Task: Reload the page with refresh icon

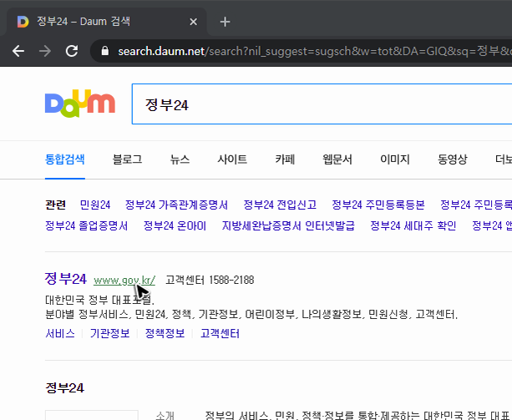Action: (x=72, y=51)
